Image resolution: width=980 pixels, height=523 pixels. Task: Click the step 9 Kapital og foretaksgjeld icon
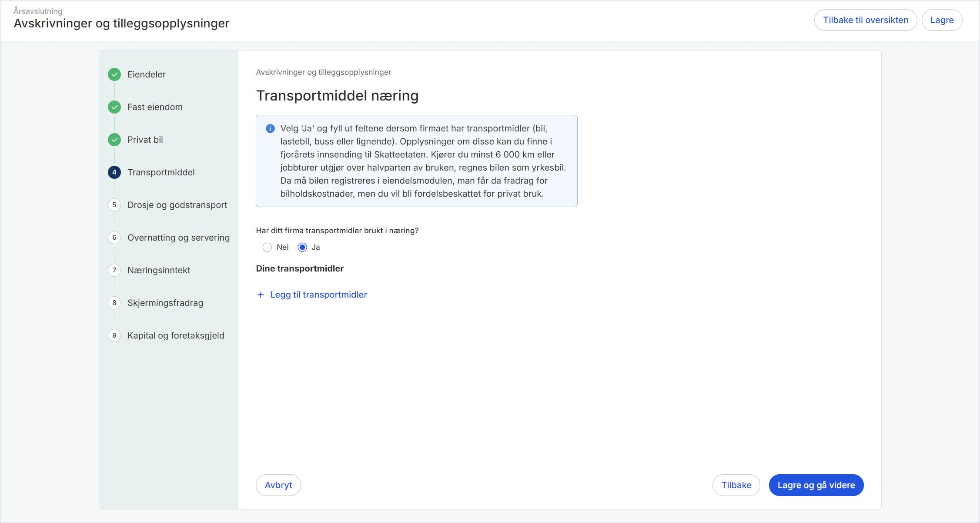114,335
